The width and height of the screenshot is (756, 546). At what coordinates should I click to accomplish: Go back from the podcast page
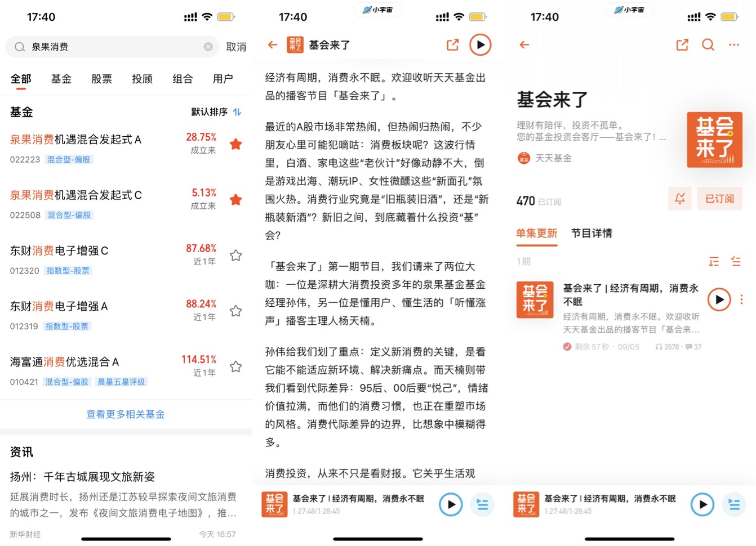tap(524, 44)
